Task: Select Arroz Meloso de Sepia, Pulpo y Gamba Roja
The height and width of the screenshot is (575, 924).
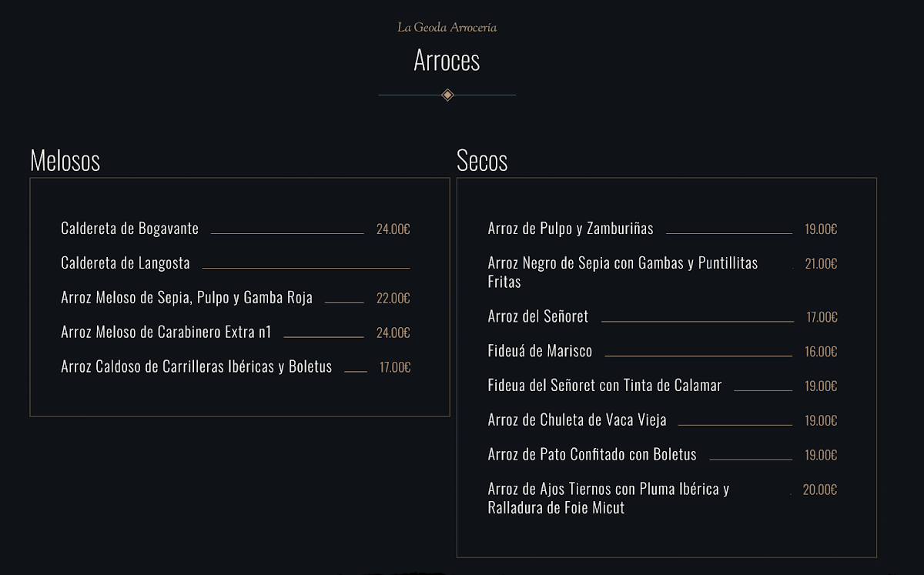Action: point(187,298)
